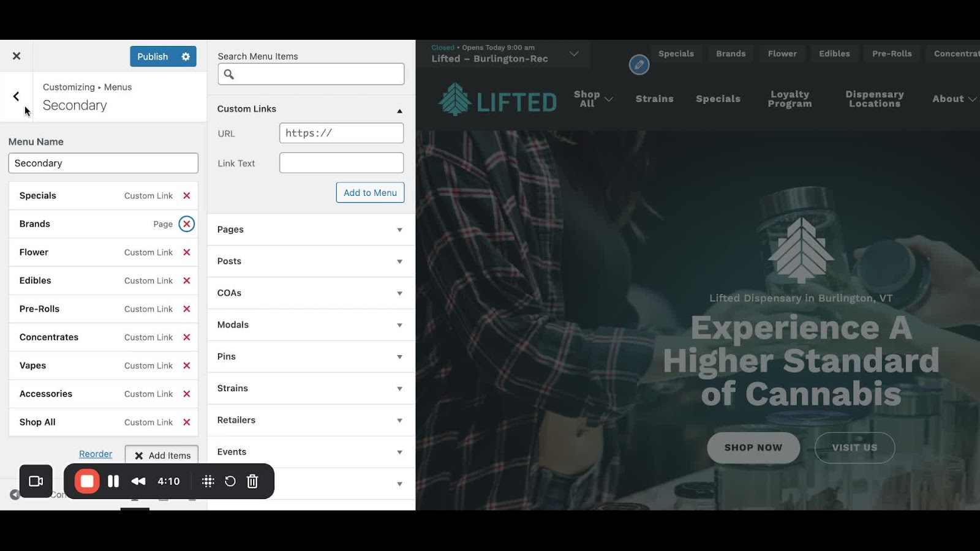Stop the screen recording
Viewport: 980px width, 551px height.
click(x=87, y=481)
